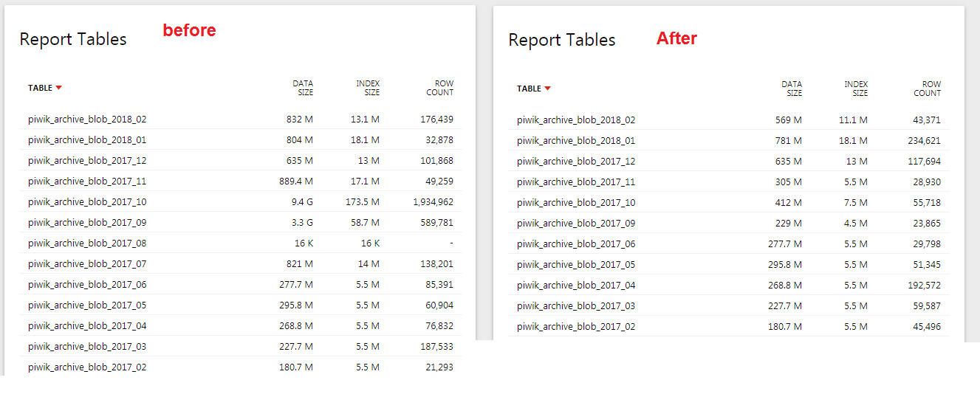Click the '21,293' row count value
This screenshot has height=394, width=980.
point(440,367)
